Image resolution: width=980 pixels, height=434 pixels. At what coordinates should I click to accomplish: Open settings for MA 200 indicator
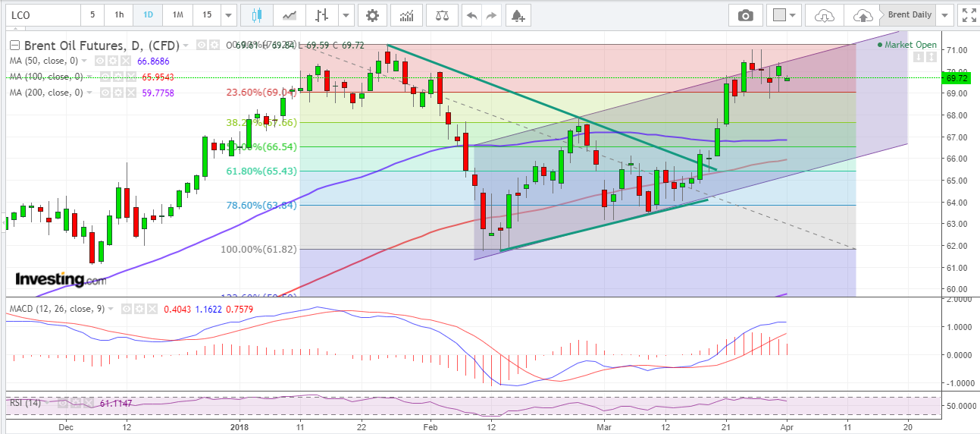point(118,93)
